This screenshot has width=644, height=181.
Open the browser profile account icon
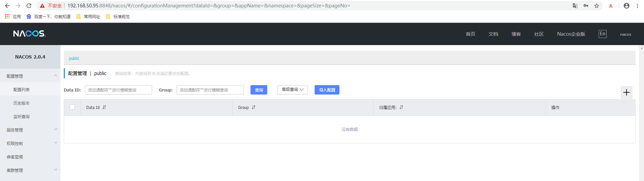click(x=626, y=6)
